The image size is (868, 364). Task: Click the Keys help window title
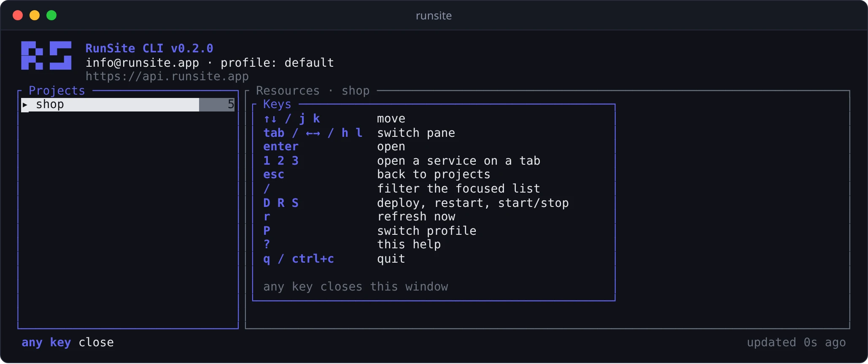point(277,104)
